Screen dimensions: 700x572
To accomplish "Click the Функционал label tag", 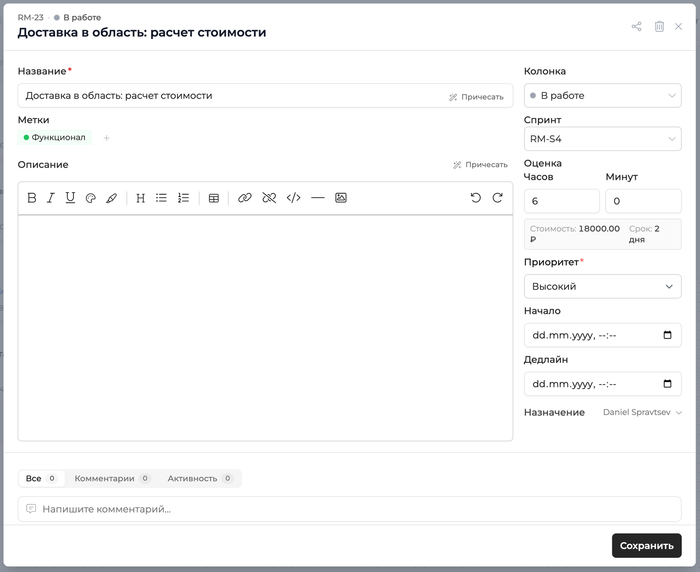I will [x=54, y=138].
